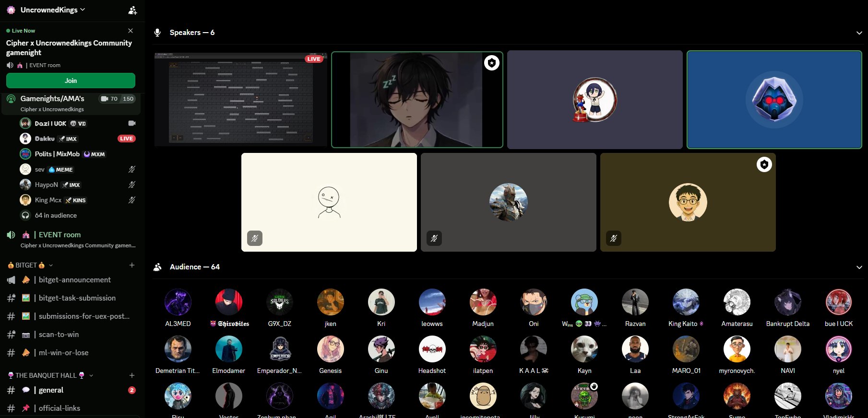
Task: Open the general channel
Action: pyautogui.click(x=71, y=390)
